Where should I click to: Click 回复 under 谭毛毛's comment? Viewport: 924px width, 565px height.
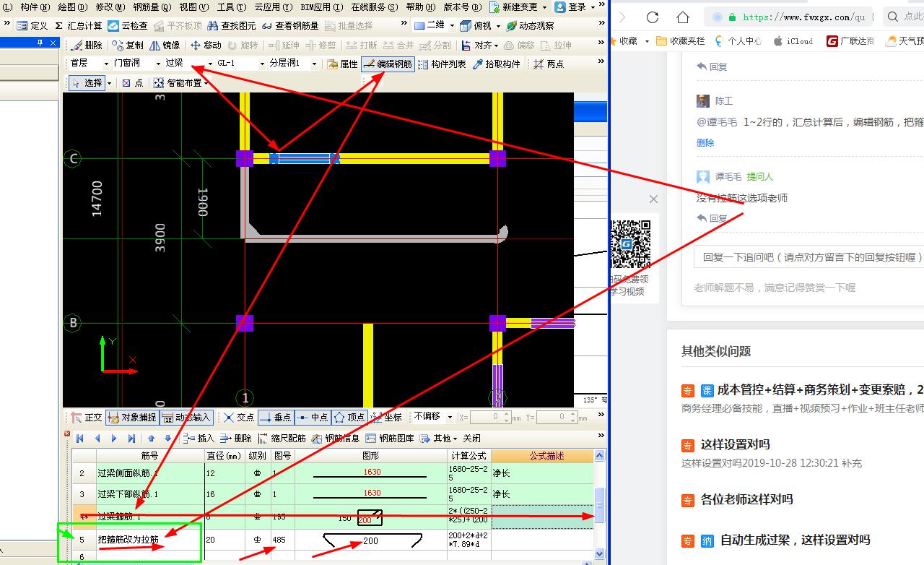pos(712,218)
